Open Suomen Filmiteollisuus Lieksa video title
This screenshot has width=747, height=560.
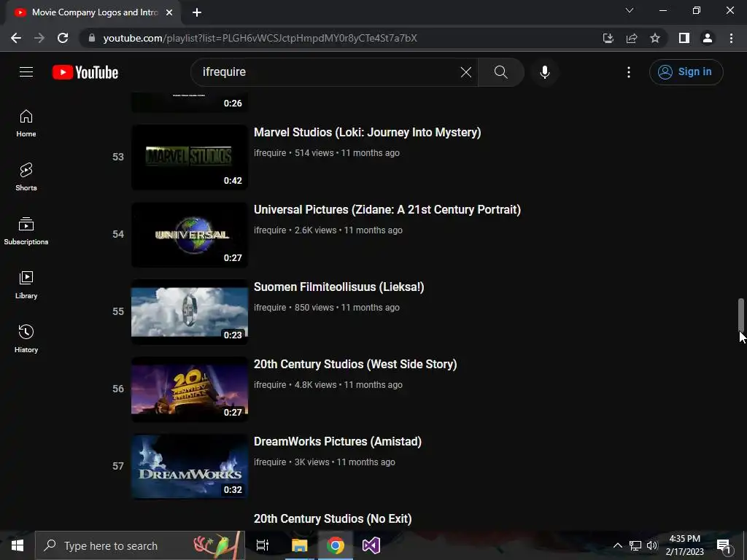(338, 287)
